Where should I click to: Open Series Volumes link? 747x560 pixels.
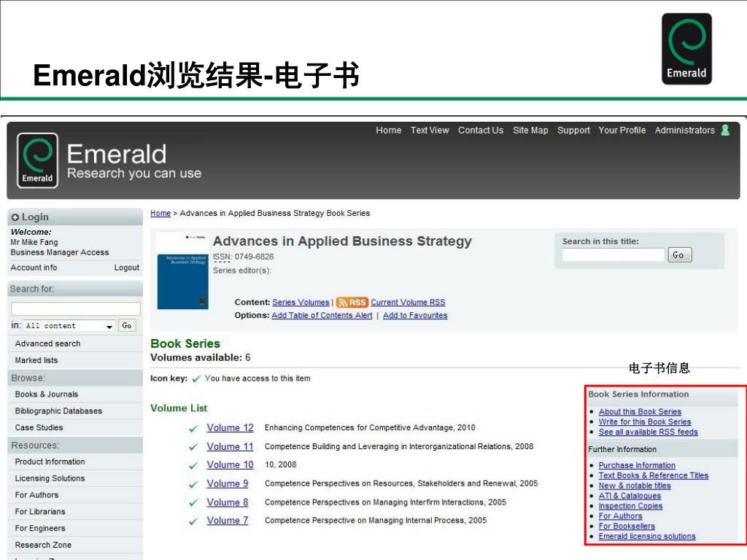pos(301,303)
